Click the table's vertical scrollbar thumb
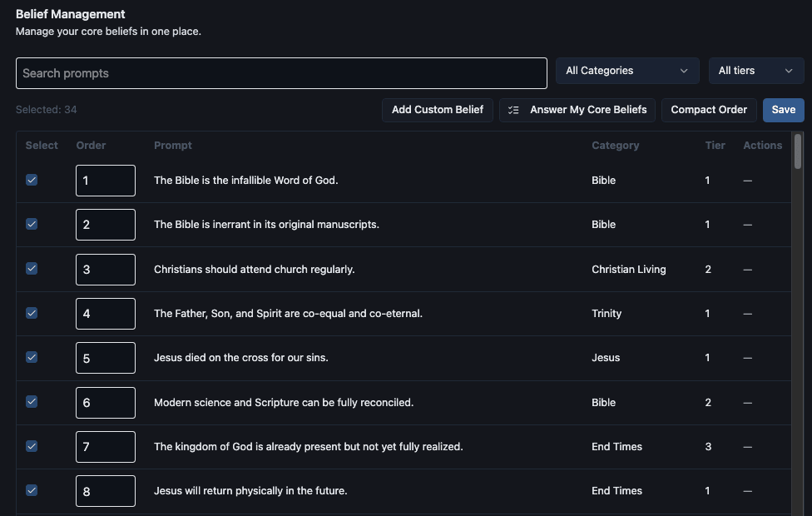 click(798, 151)
